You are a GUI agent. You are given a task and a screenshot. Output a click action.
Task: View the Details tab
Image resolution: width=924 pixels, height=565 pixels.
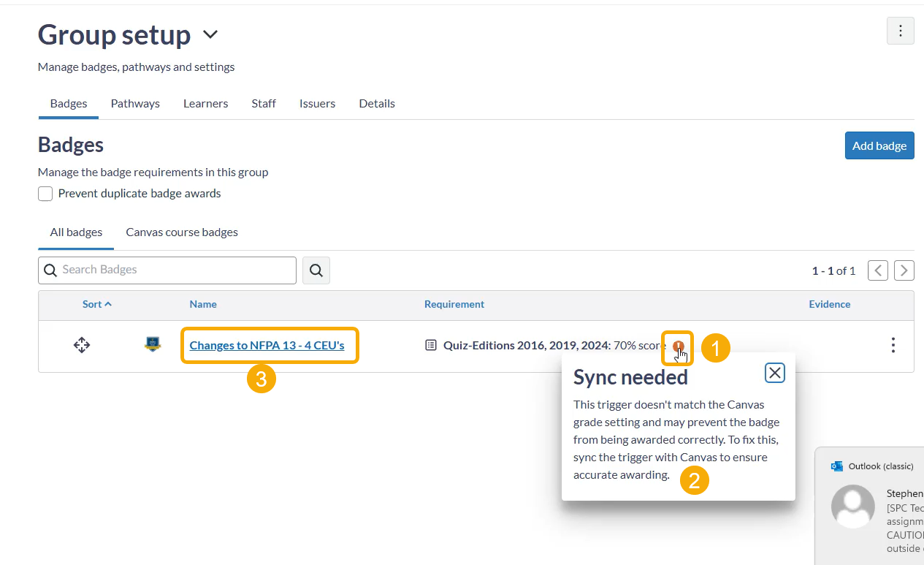[x=377, y=103]
